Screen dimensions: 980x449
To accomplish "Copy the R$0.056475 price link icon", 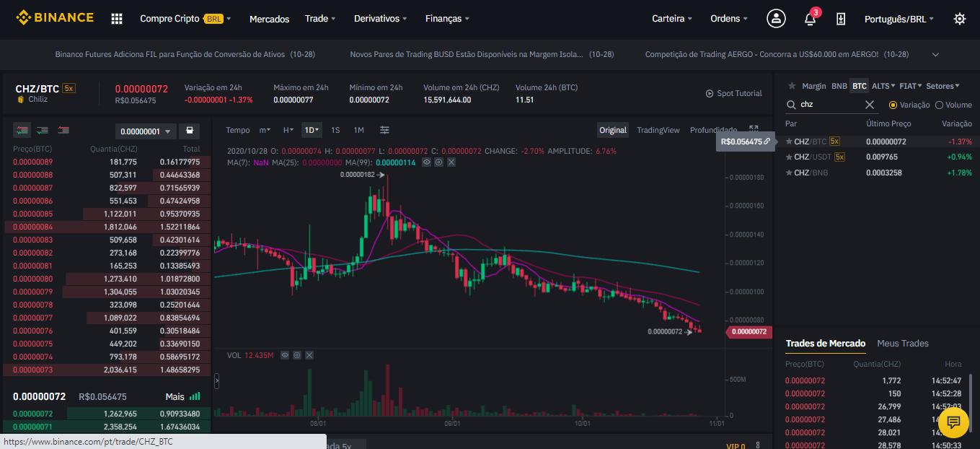I will tap(767, 141).
